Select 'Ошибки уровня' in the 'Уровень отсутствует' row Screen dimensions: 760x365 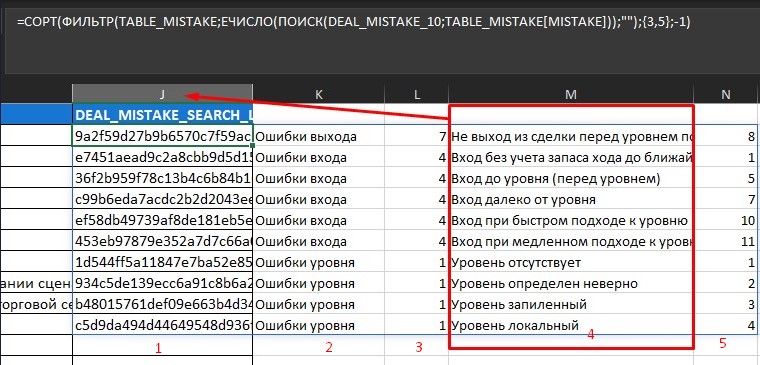tap(318, 262)
